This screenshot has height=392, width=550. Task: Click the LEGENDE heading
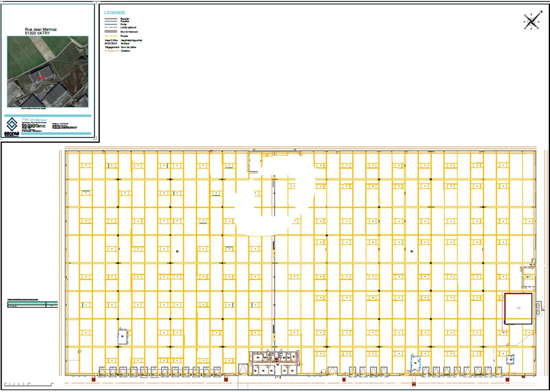pos(115,13)
